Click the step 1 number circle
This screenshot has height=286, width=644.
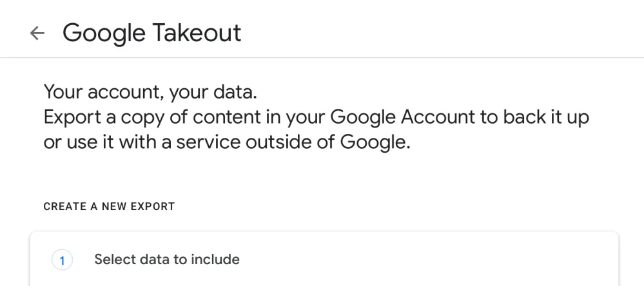62,260
